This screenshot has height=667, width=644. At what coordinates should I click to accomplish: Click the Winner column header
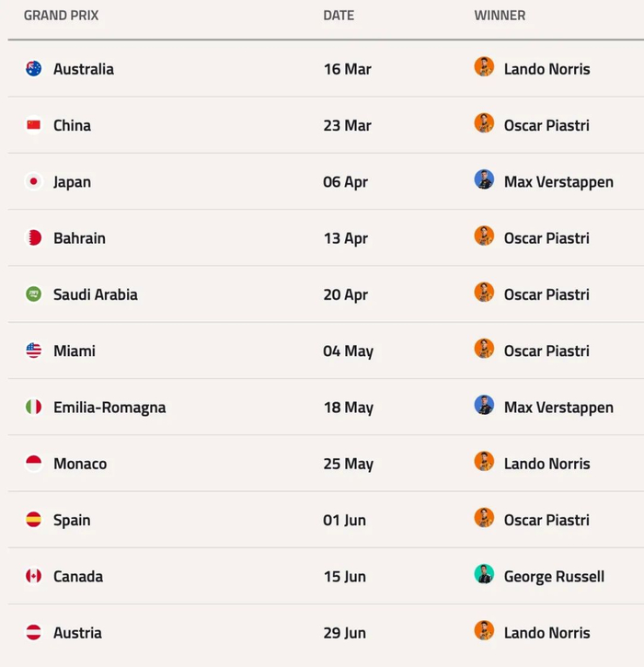coord(500,16)
